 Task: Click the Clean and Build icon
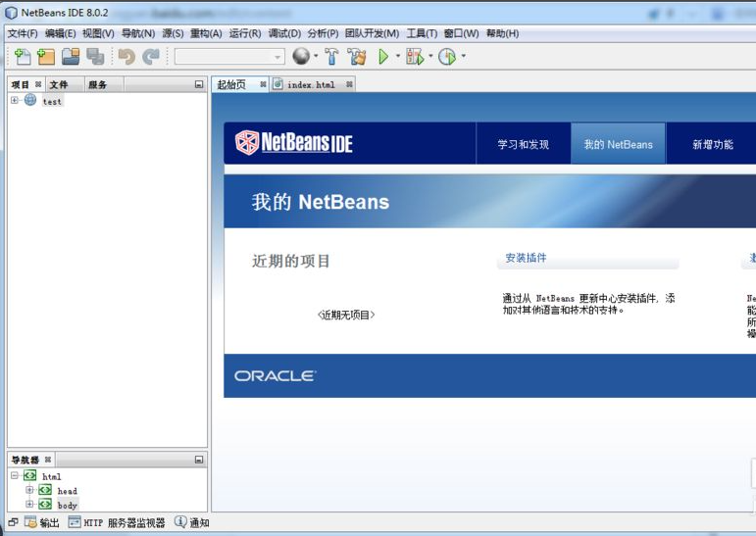tap(357, 57)
